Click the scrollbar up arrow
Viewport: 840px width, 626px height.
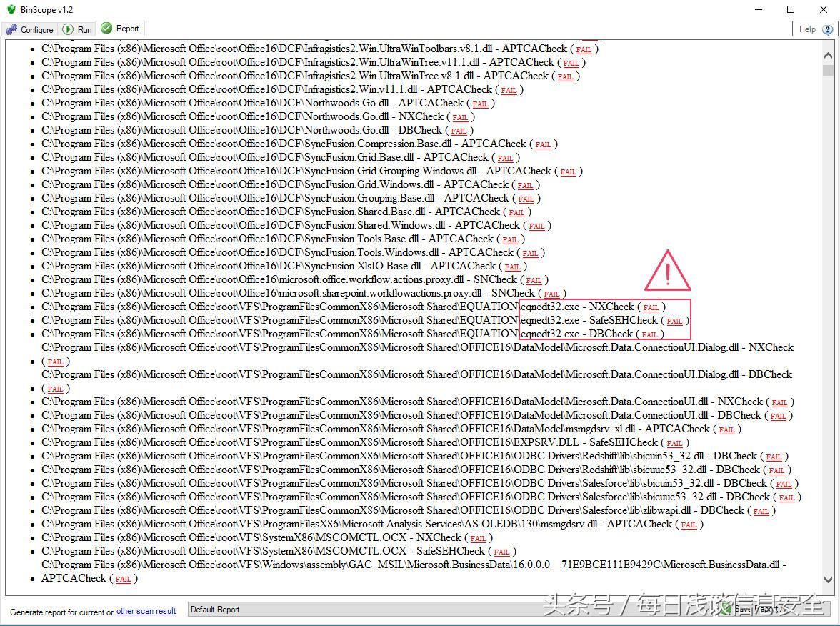828,55
